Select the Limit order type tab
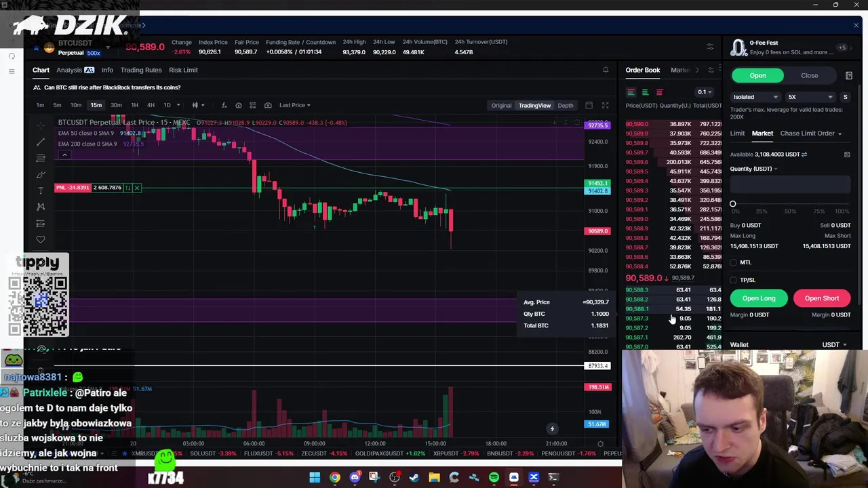This screenshot has width=868, height=488. [737, 134]
